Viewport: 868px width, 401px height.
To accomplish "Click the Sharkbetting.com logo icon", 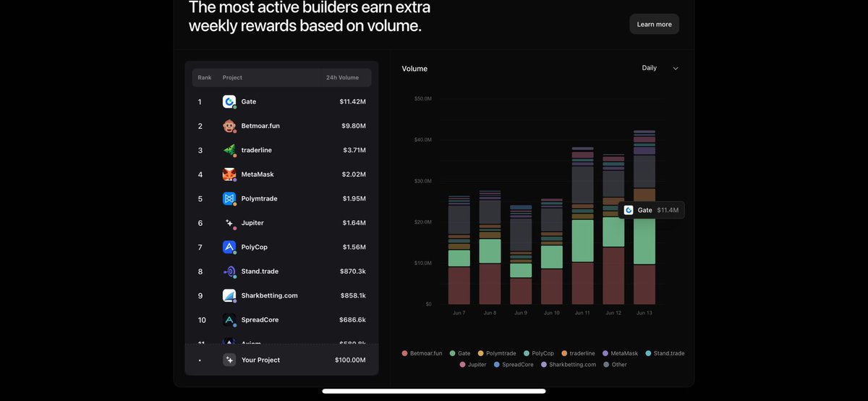I will tap(229, 296).
